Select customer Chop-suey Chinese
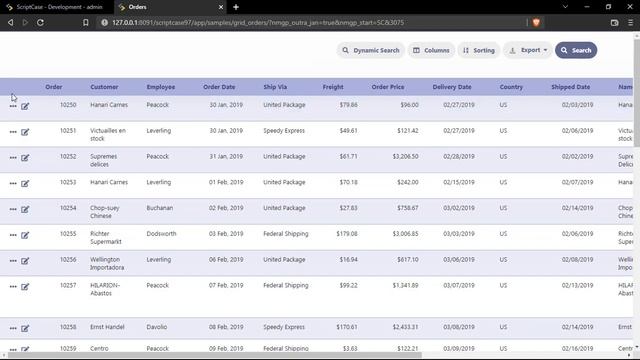 coord(104,212)
